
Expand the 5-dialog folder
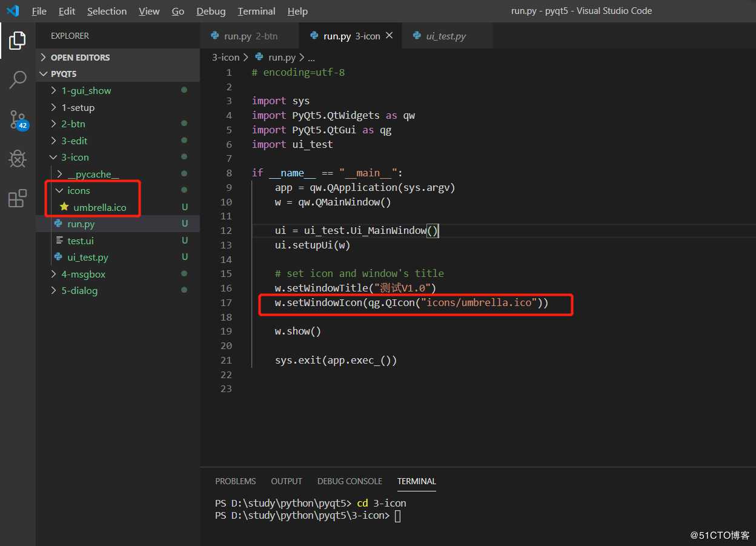pos(118,290)
